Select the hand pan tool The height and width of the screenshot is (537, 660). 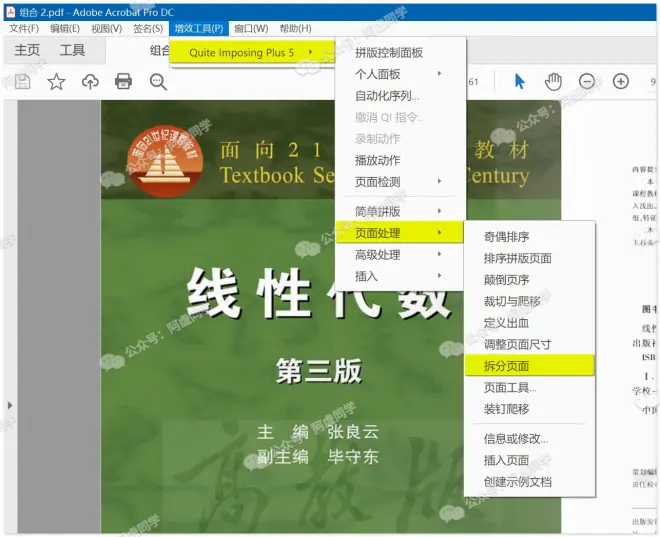point(553,81)
